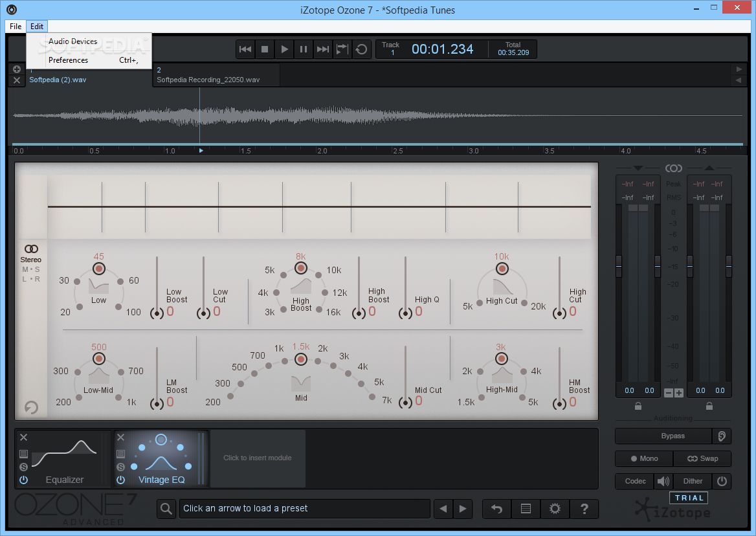The image size is (756, 536).
Task: Skip to next track in transport
Action: (x=322, y=49)
